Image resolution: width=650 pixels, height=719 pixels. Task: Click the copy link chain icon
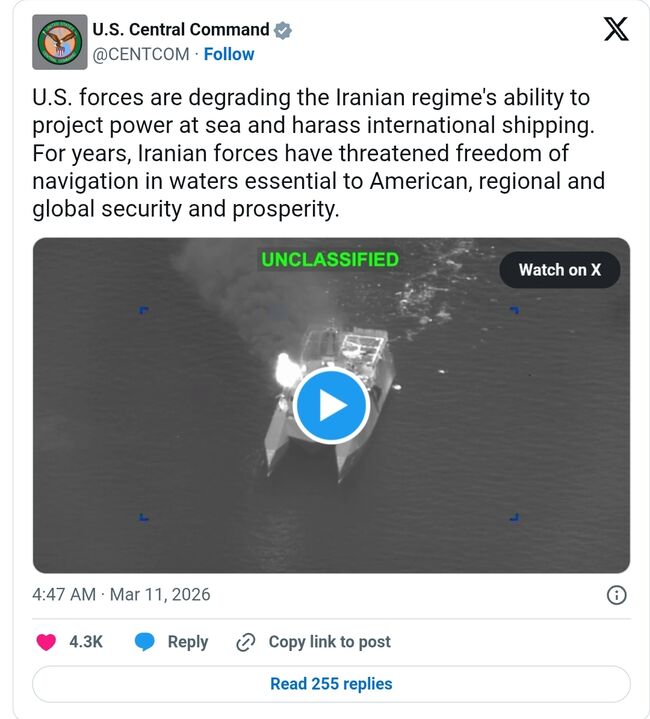pos(246,642)
